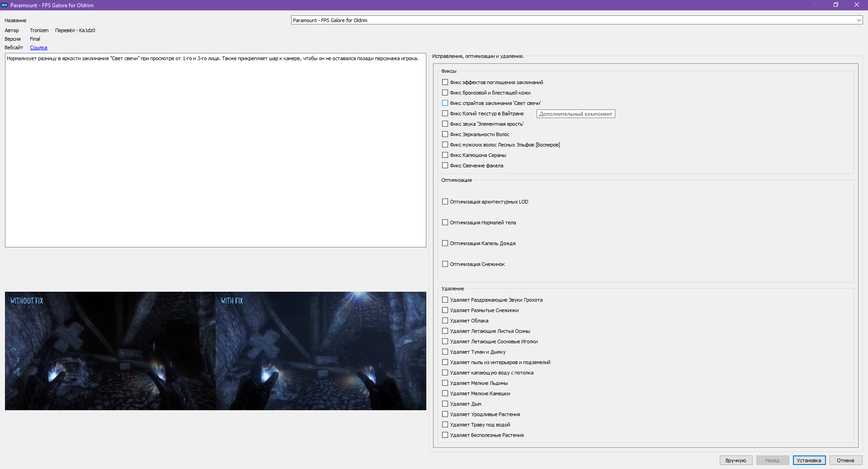Image resolution: width=868 pixels, height=469 pixels.
Task: Tick 'Фикс Капюшона Сераны' checkbox
Action: pos(445,155)
